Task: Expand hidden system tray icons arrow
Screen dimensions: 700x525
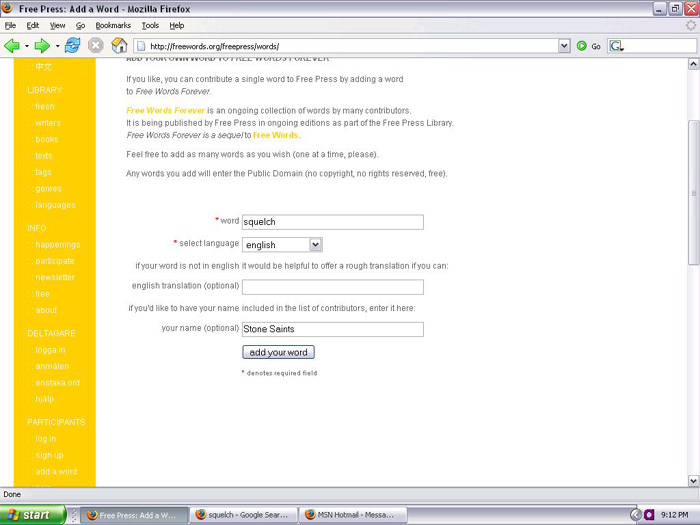Action: tap(635, 515)
